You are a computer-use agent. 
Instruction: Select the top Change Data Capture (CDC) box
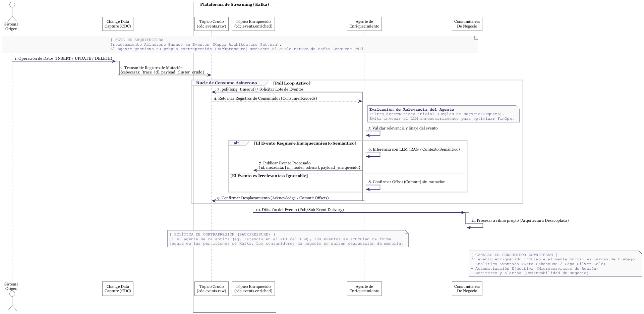click(x=118, y=24)
